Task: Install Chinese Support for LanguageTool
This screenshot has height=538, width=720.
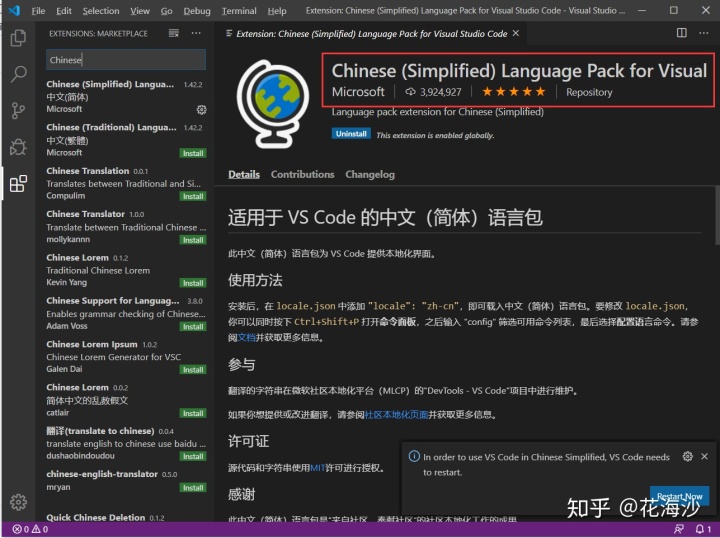Action: 193,327
